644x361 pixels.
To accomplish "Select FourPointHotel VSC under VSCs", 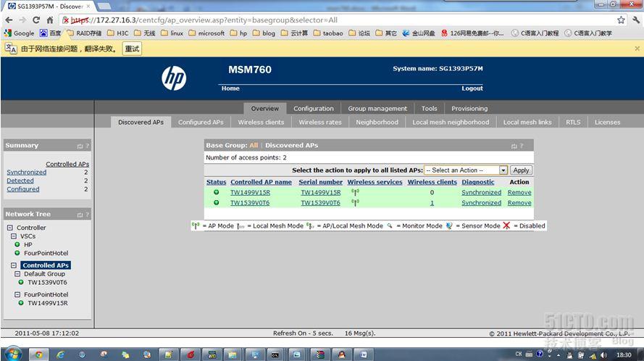I will 46,253.
